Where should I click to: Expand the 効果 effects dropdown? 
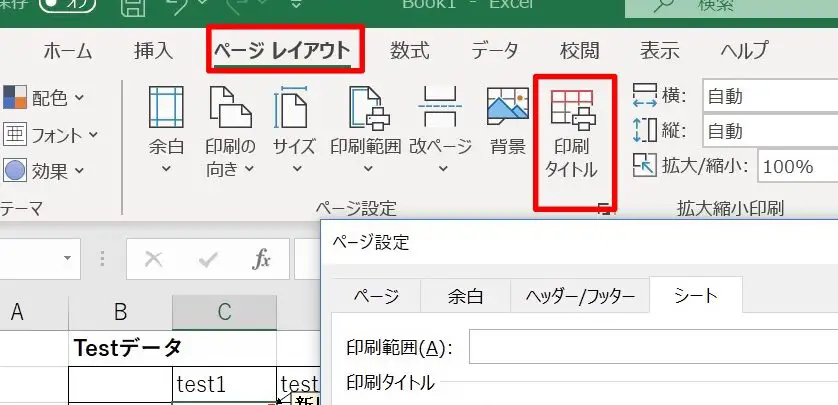pos(45,170)
